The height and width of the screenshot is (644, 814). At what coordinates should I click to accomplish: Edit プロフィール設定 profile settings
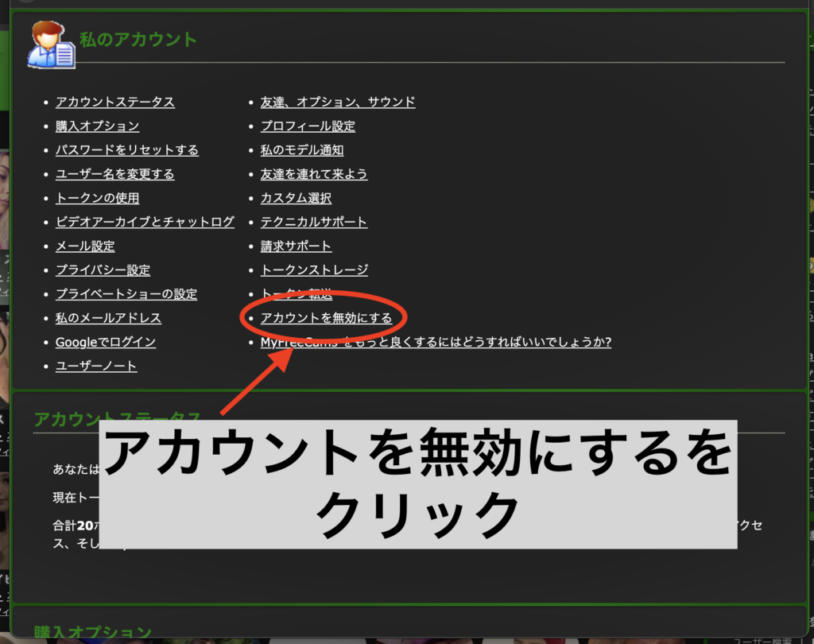(307, 126)
